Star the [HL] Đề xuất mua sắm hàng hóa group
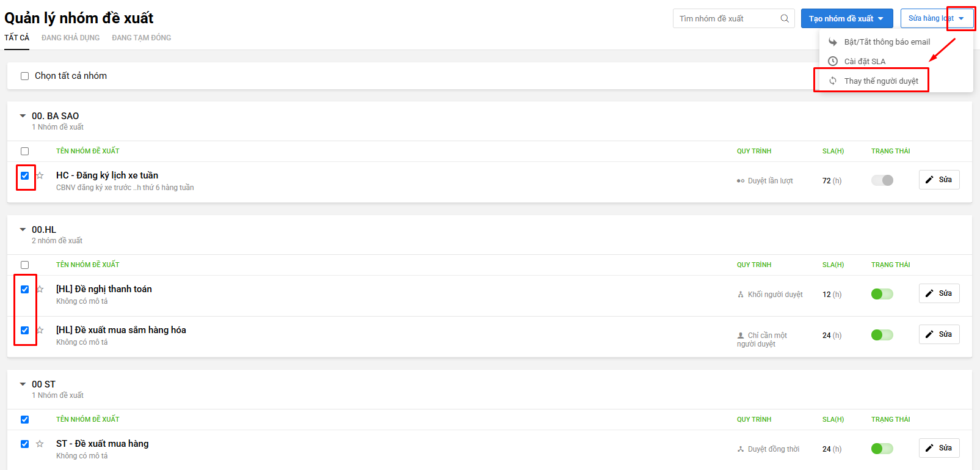The width and height of the screenshot is (980, 470). tap(40, 330)
